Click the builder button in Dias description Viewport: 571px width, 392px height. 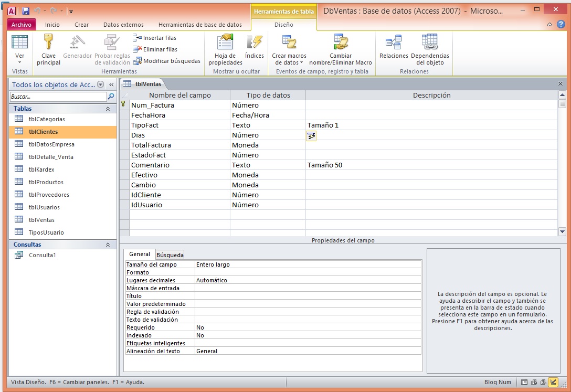[311, 135]
